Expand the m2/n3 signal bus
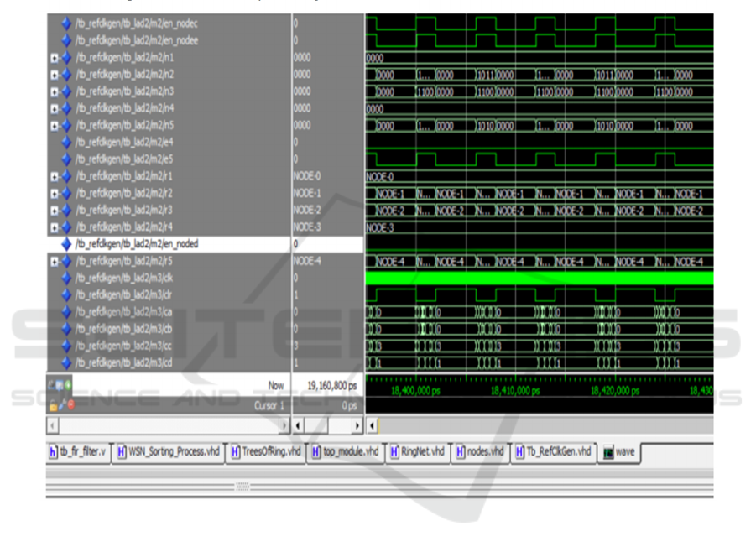The image size is (756, 552). pos(54,91)
